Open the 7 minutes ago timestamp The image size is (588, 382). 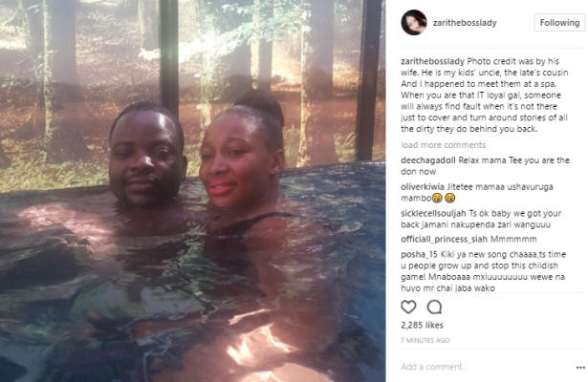coord(425,340)
